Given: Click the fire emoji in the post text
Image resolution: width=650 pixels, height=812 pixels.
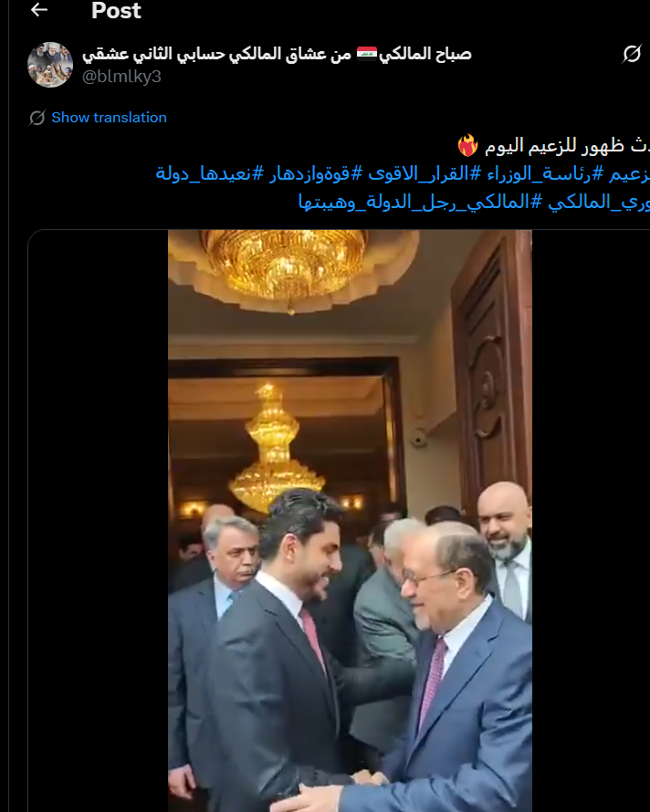Looking at the screenshot, I should click(x=467, y=146).
